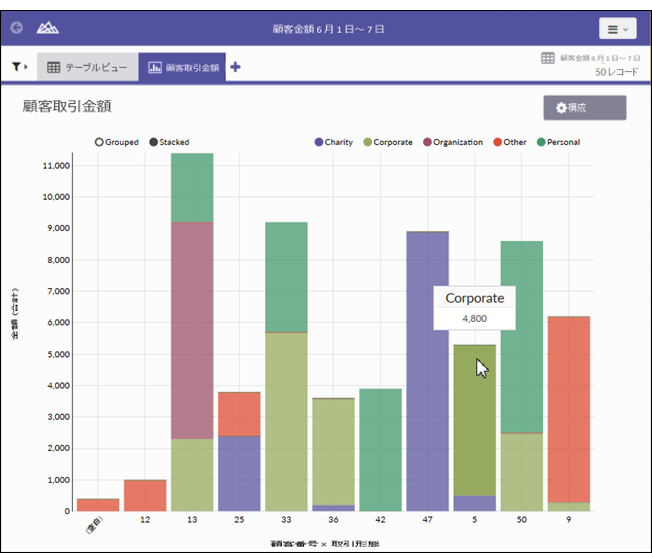Click the mountain logo icon
Screen dimensions: 652x553
point(47,28)
